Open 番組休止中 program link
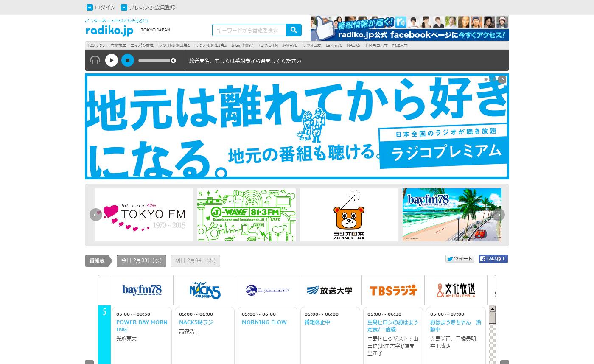Viewport: 594px width, 364px height. [x=317, y=322]
